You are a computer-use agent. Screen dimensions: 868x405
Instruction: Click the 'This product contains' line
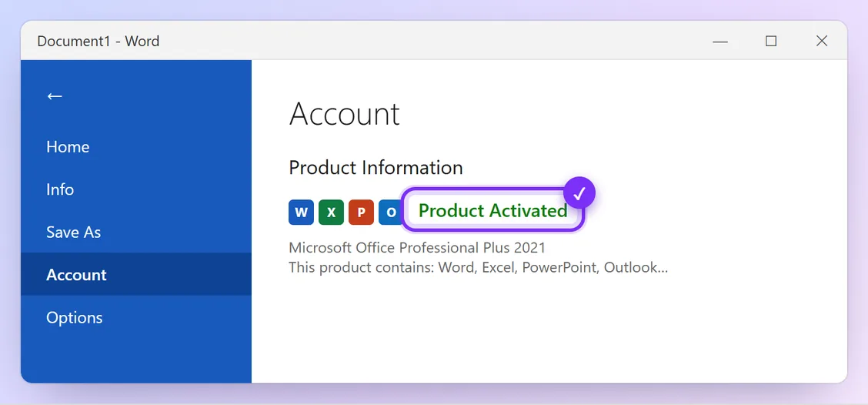tap(479, 268)
